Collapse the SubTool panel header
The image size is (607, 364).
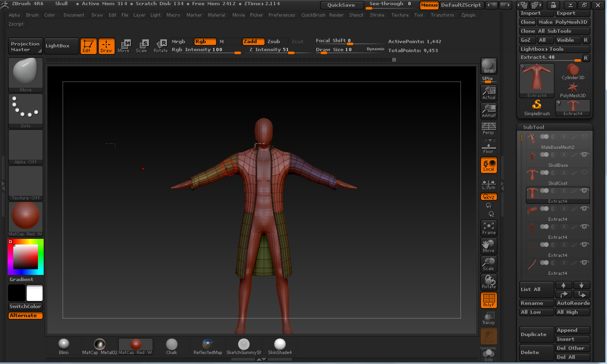(x=533, y=127)
